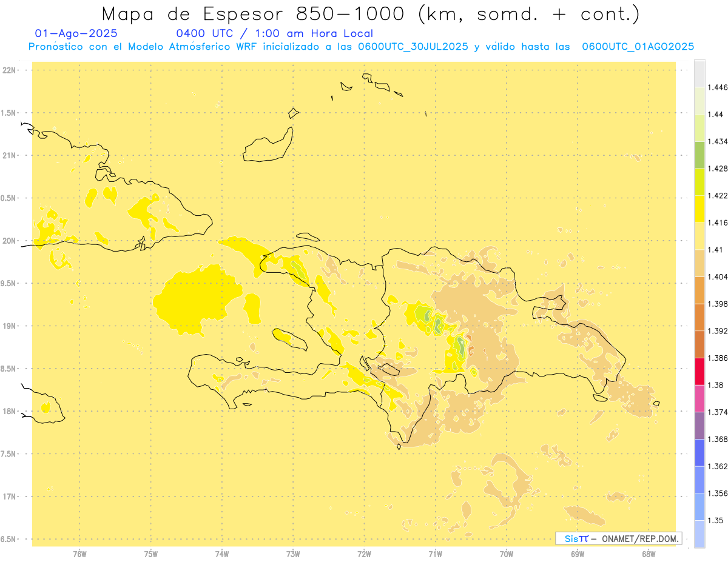This screenshot has width=728, height=562.
Task: Click the legend value "1.428"
Action: click(x=717, y=169)
